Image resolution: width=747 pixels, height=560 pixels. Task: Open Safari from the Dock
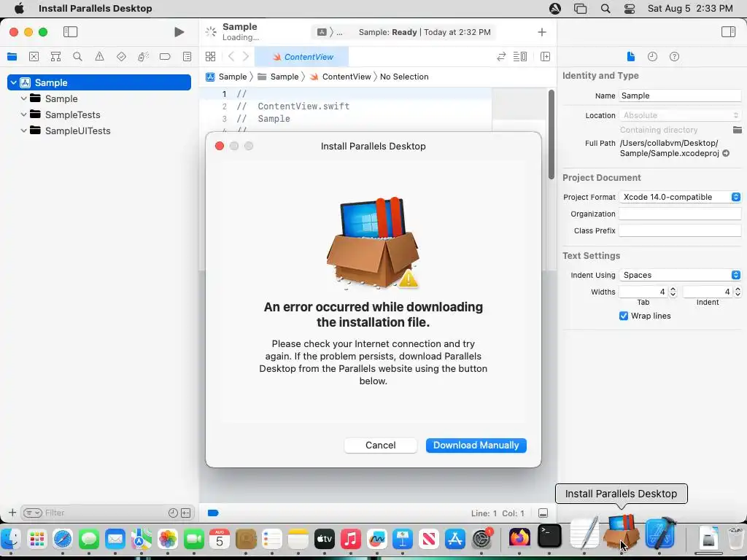(63, 539)
